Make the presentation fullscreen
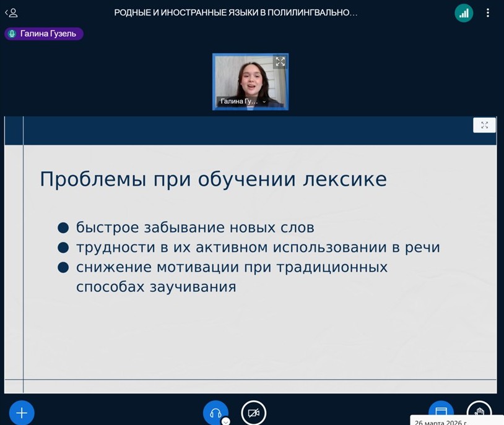 (x=484, y=125)
